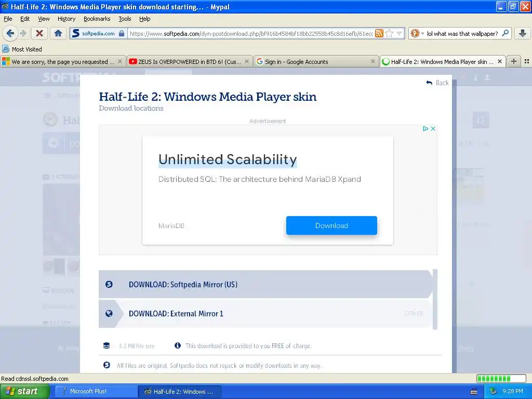The width and height of the screenshot is (532, 399).
Task: Click the Back link in download dialog
Action: (x=437, y=83)
